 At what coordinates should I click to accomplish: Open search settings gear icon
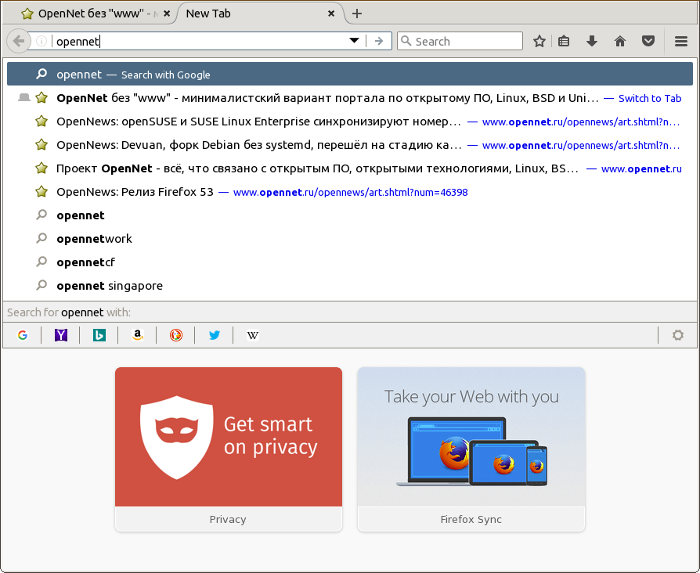tap(678, 336)
